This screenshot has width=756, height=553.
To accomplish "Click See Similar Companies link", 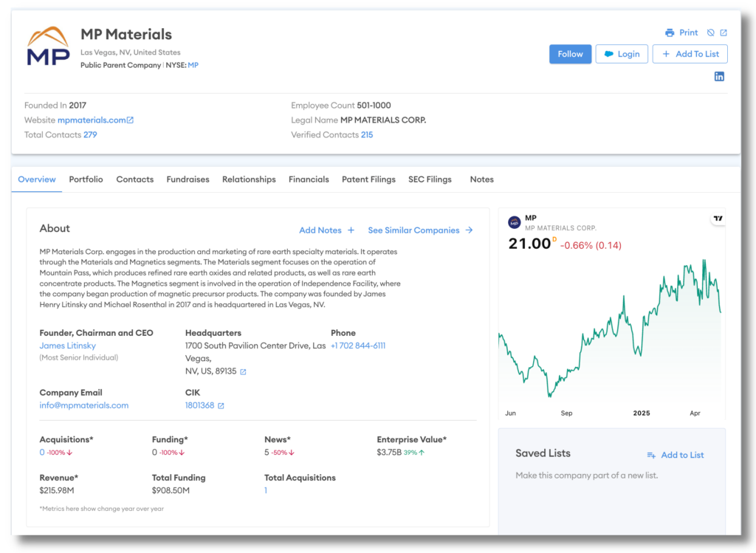I will [x=413, y=230].
